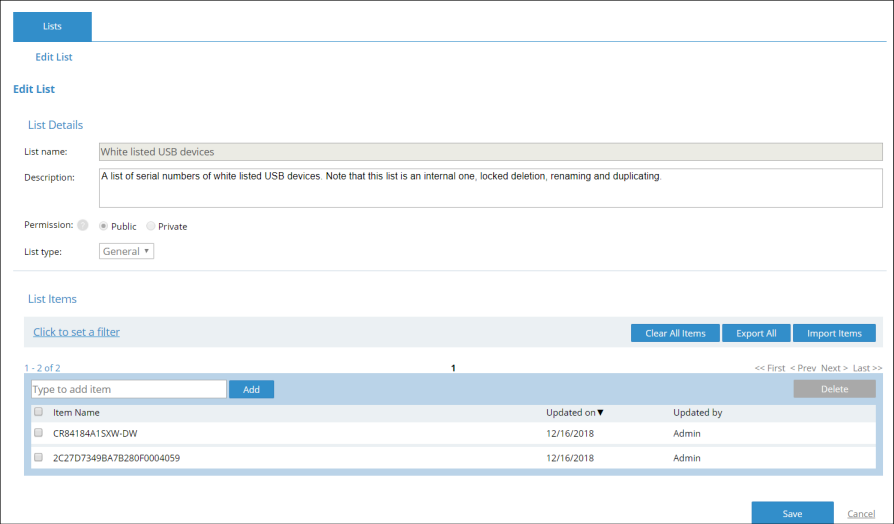The image size is (894, 524).
Task: Toggle the Updated on sort arrow
Action: [601, 412]
